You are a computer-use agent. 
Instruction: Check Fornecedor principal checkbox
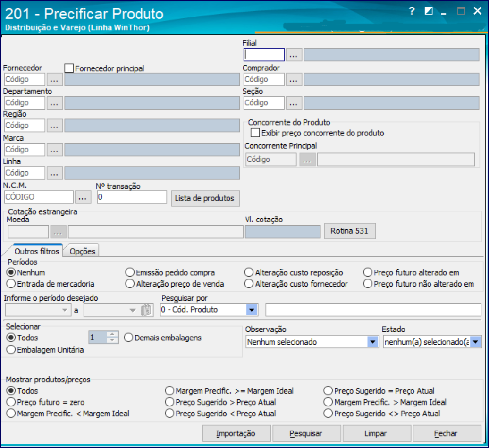(69, 68)
